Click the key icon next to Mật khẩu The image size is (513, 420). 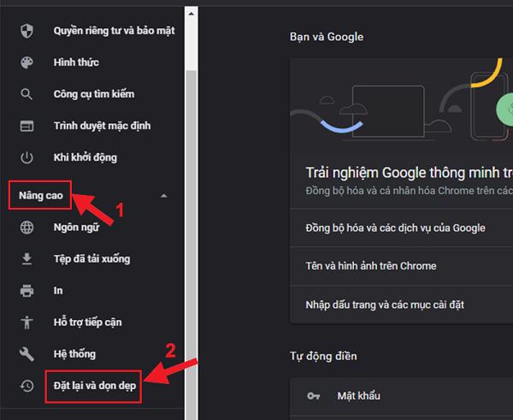[x=314, y=396]
